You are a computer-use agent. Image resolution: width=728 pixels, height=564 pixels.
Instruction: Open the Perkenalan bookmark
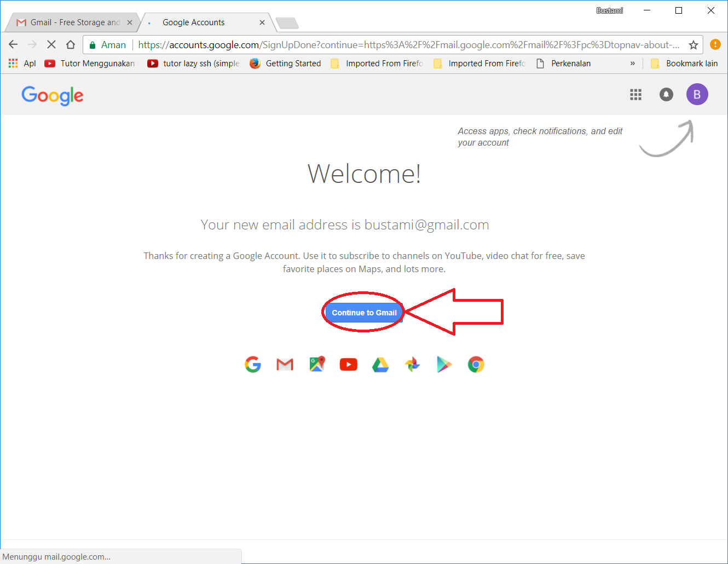point(564,64)
